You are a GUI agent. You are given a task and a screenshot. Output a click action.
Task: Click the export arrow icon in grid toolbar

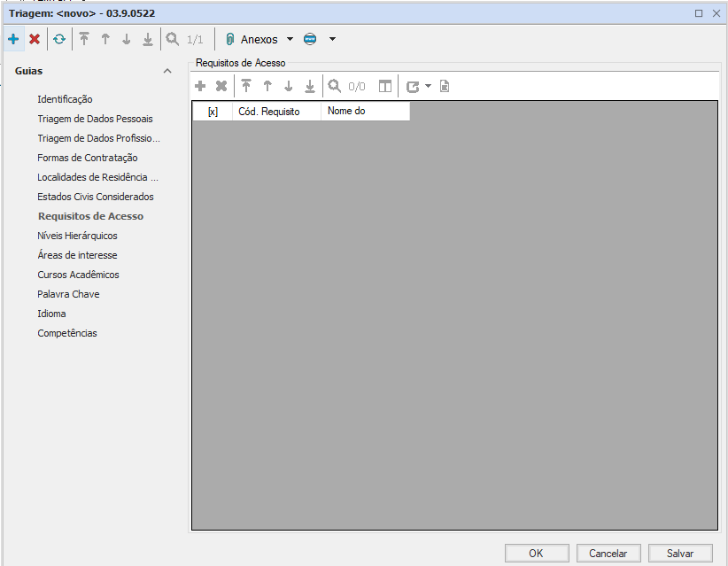(x=413, y=86)
